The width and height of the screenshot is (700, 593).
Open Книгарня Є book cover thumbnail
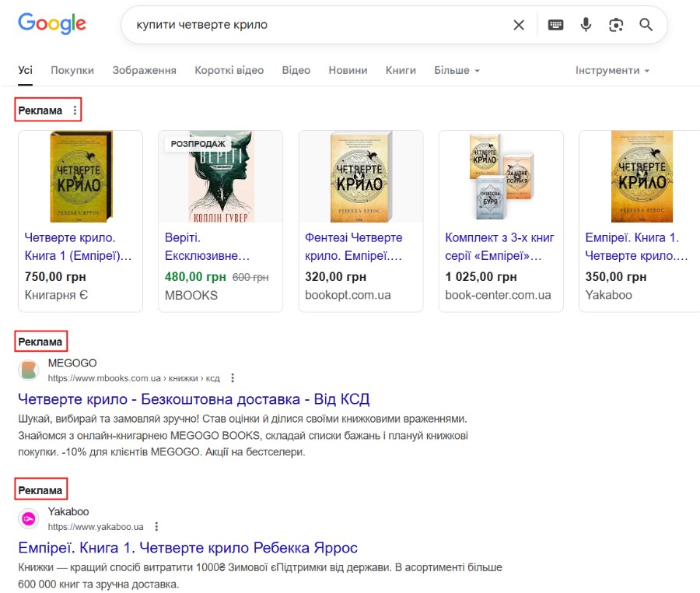click(x=81, y=177)
